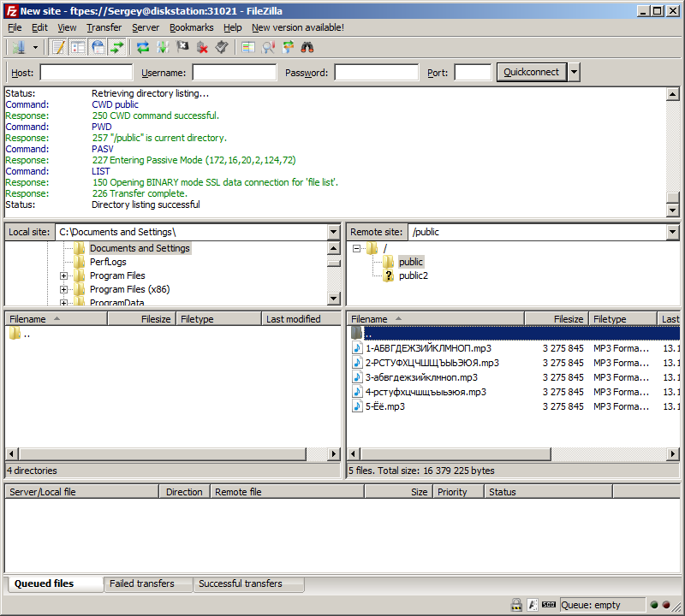
Task: Toggle the transfer queue display
Action: tap(117, 47)
